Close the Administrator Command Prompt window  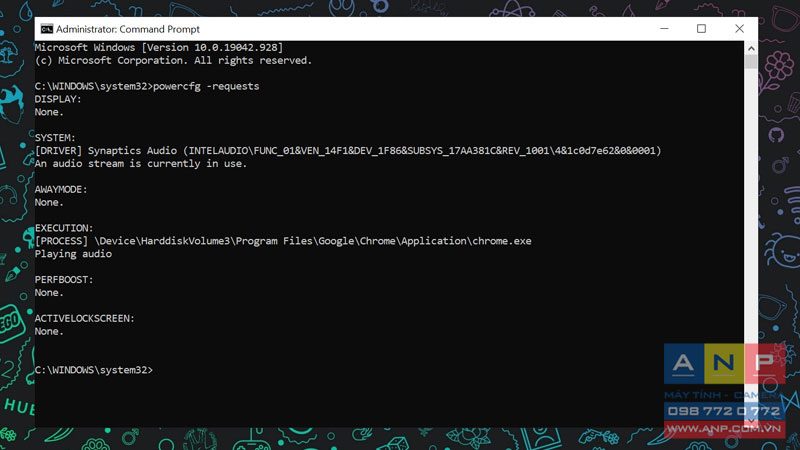[739, 29]
